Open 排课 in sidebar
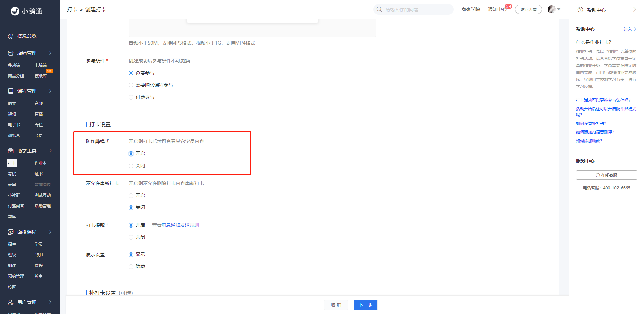The image size is (644, 314). [x=12, y=266]
